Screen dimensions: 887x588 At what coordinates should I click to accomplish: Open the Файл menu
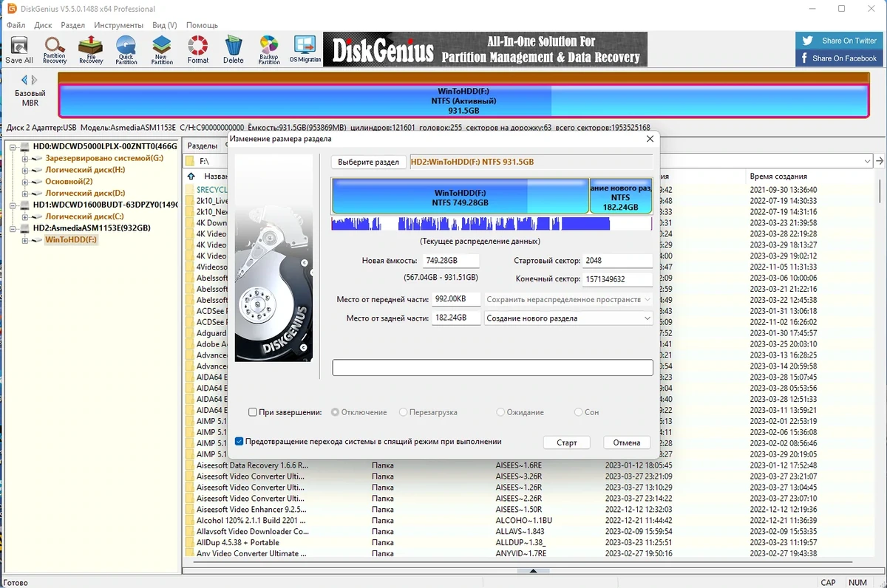click(16, 25)
